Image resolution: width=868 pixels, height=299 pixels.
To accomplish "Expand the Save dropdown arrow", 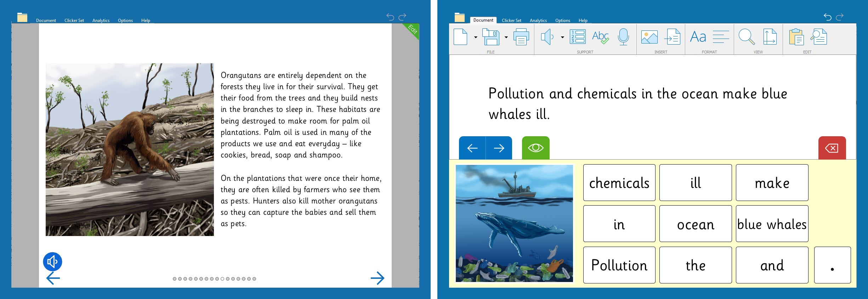I will pos(506,38).
